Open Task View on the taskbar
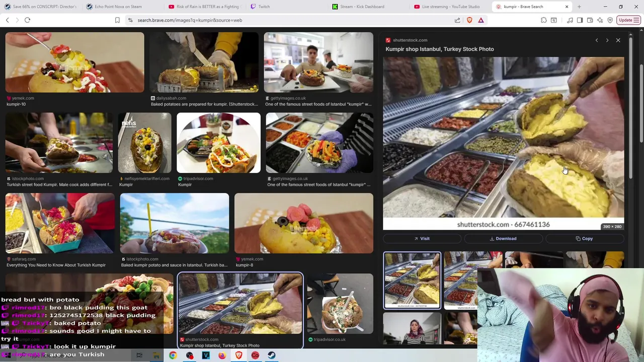The width and height of the screenshot is (644, 362). coord(139,355)
